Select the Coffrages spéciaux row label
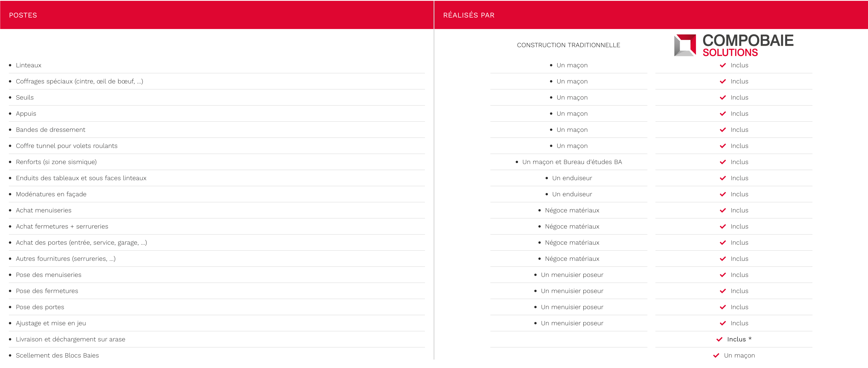868x368 pixels. (80, 82)
